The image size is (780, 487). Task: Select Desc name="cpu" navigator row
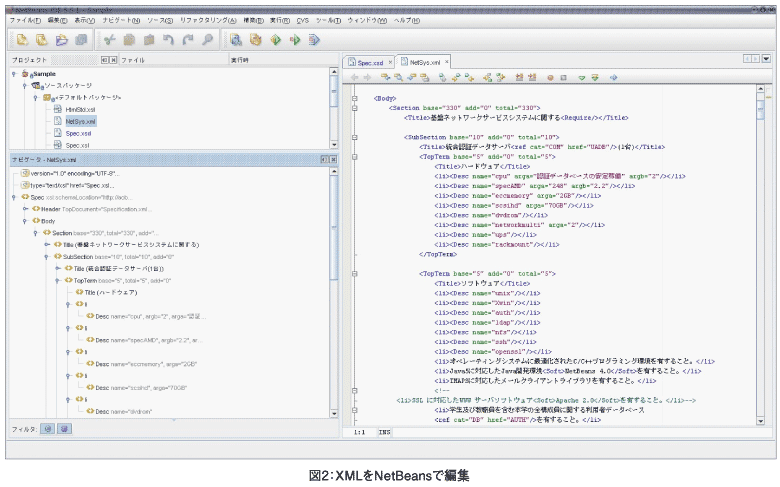tap(146, 316)
